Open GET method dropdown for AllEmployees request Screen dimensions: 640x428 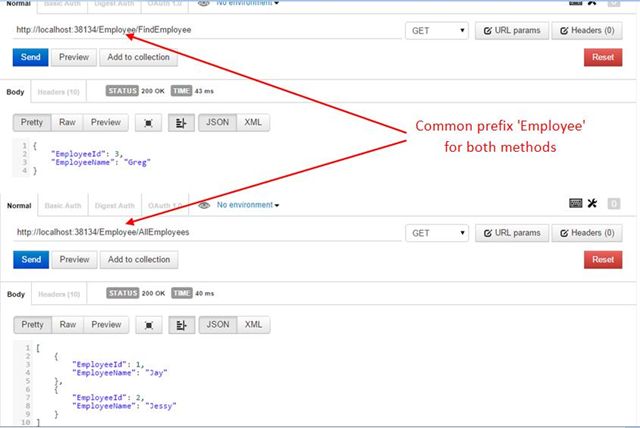pos(437,233)
